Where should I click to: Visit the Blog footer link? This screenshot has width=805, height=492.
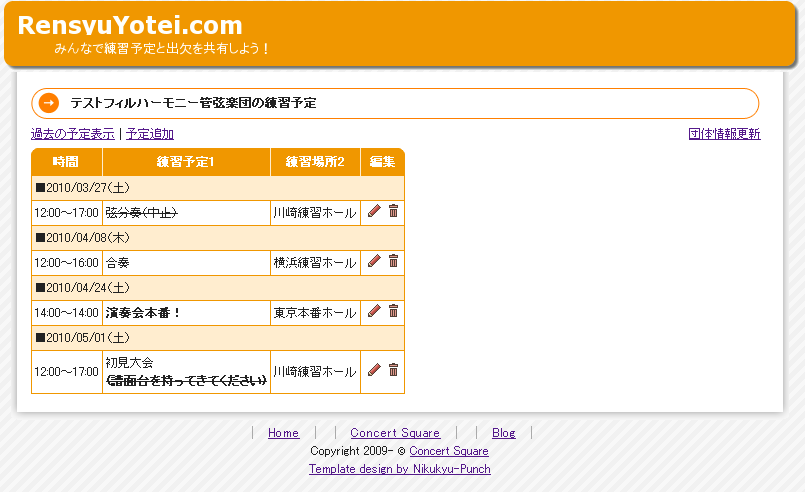click(504, 433)
